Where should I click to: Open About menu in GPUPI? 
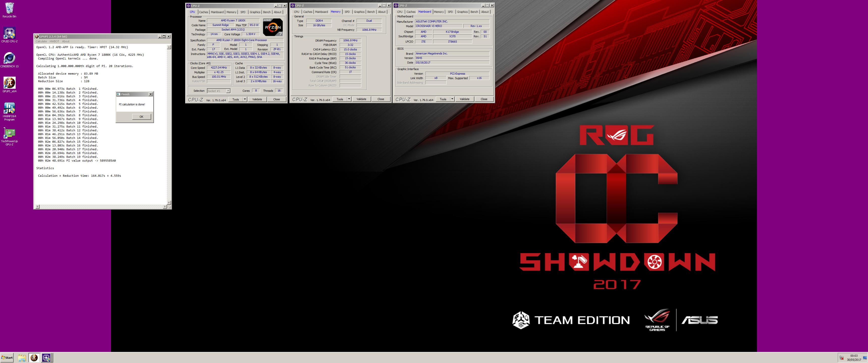tap(66, 41)
